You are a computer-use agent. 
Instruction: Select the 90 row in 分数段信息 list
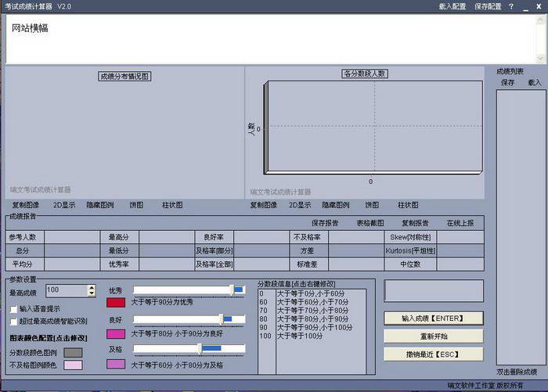[x=263, y=327]
